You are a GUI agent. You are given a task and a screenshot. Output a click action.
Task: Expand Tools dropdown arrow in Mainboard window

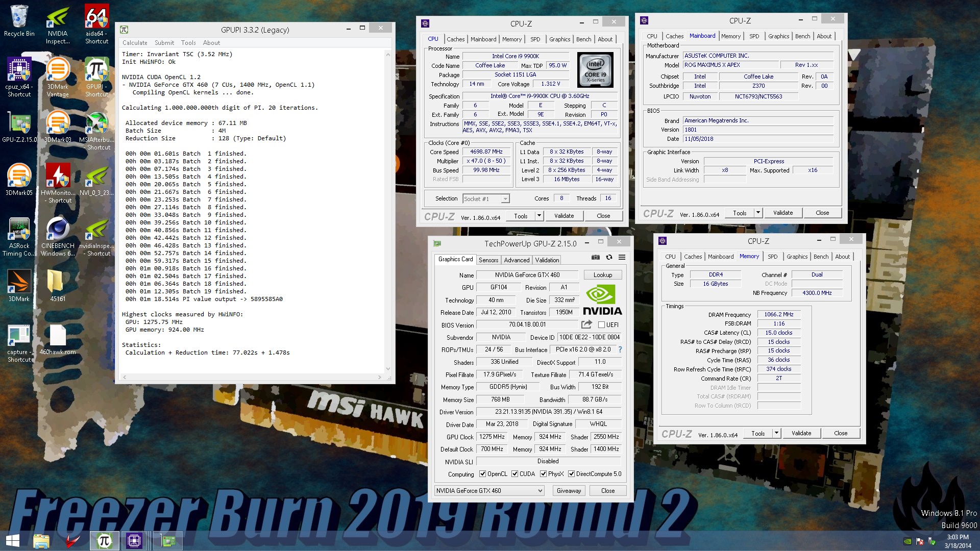click(757, 213)
